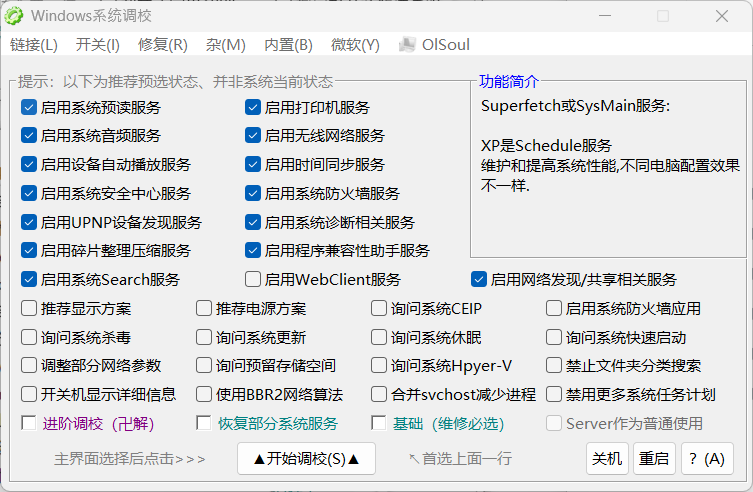Screen dimensions: 753x492
Task: Open the 链接(L) menu
Action: [x=34, y=45]
